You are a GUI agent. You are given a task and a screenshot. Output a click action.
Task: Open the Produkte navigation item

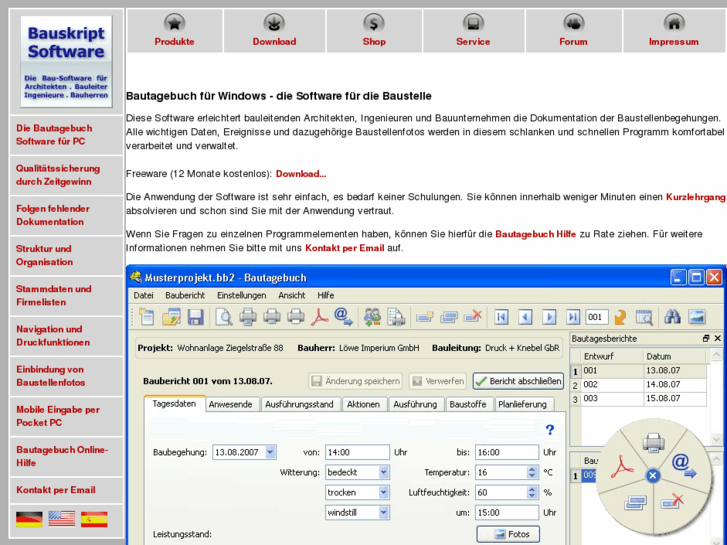(x=174, y=31)
